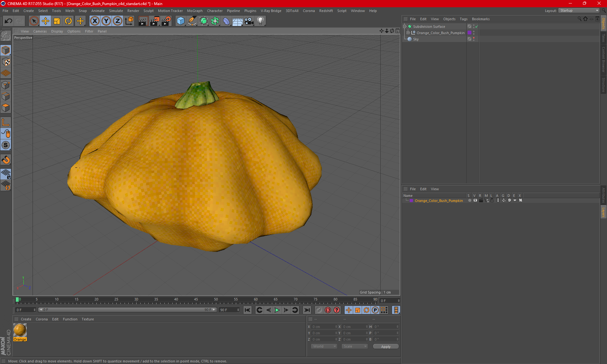This screenshot has width=607, height=364.
Task: Toggle layer lock for Orange_Color_Bush_Pumpkin
Action: (x=492, y=200)
